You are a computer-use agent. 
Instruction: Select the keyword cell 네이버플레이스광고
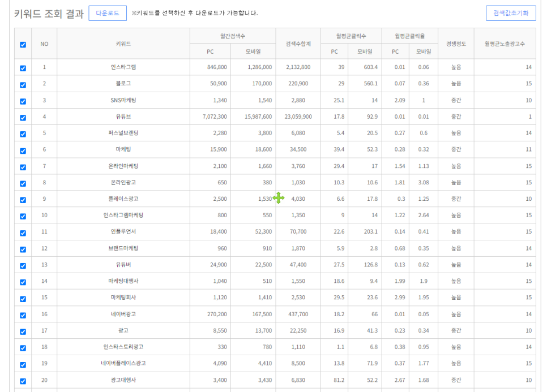pyautogui.click(x=123, y=363)
